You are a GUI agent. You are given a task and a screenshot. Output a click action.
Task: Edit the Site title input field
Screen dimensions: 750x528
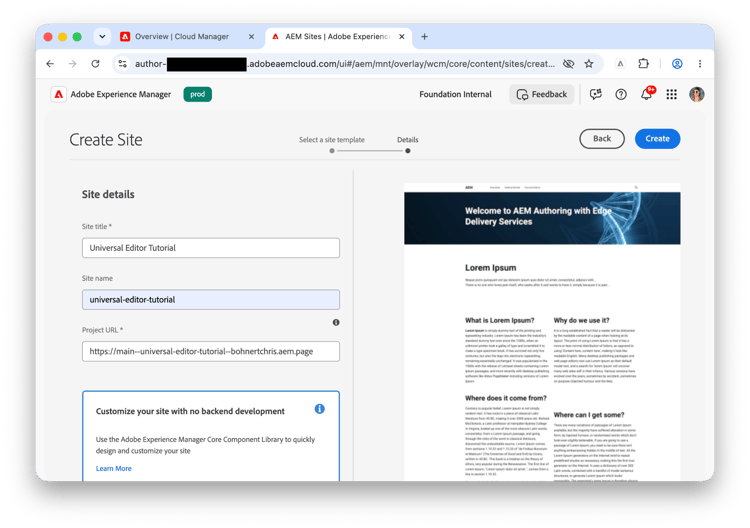[210, 248]
